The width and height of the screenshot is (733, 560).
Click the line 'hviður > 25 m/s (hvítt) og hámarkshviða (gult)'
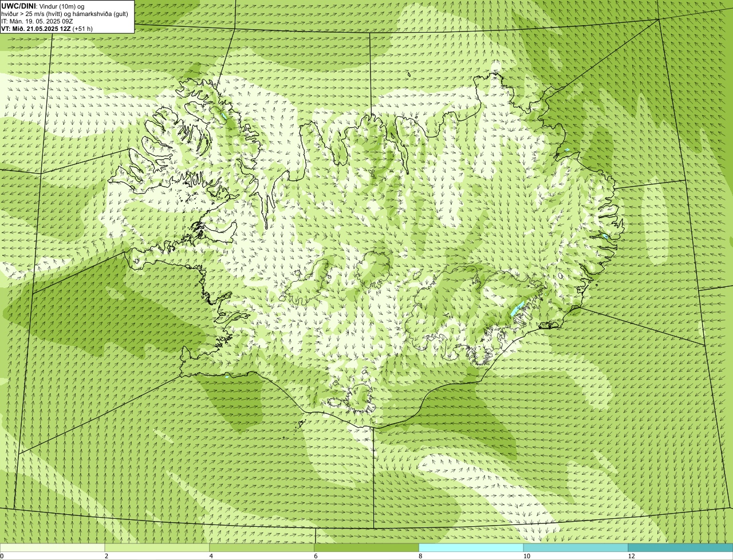[x=65, y=13]
